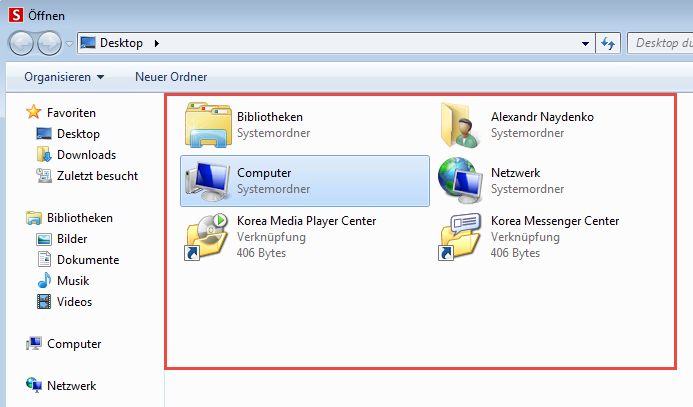Open Downloads label in the sidebar
Viewport: 693px width, 407px height.
click(86, 155)
